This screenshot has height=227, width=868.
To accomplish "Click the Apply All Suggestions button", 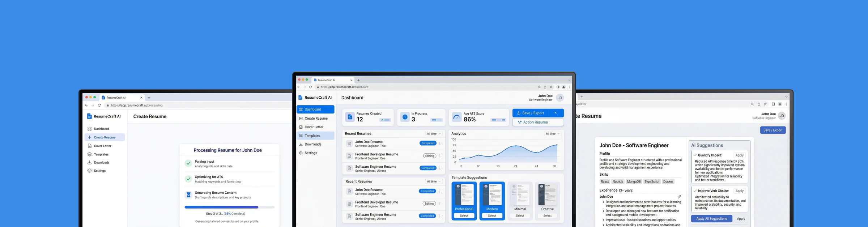I will (x=711, y=219).
